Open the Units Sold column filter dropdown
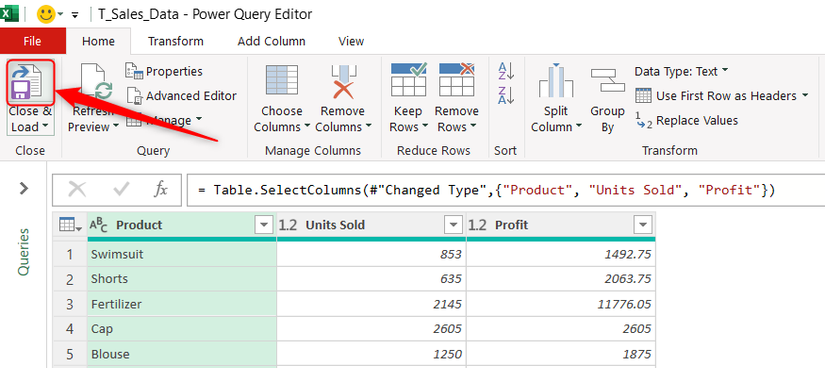This screenshot has width=825, height=368. click(x=453, y=225)
